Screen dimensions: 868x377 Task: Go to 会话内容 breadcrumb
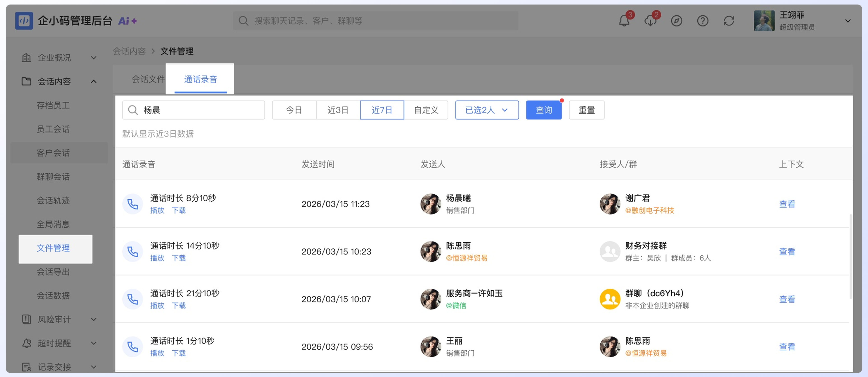[x=129, y=51]
